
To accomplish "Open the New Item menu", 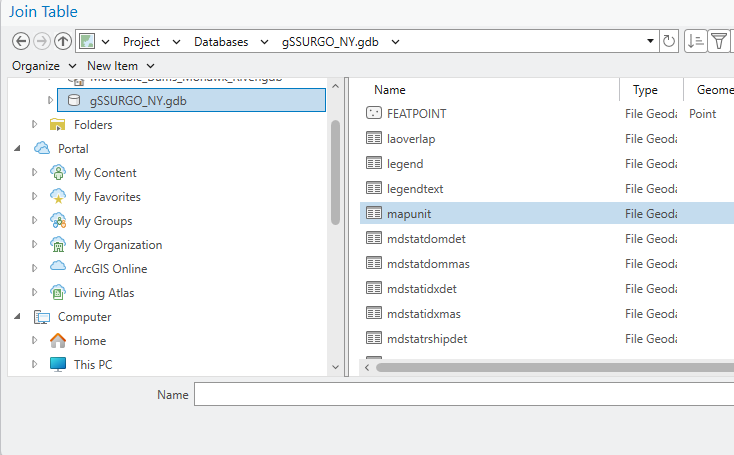I will [121, 66].
